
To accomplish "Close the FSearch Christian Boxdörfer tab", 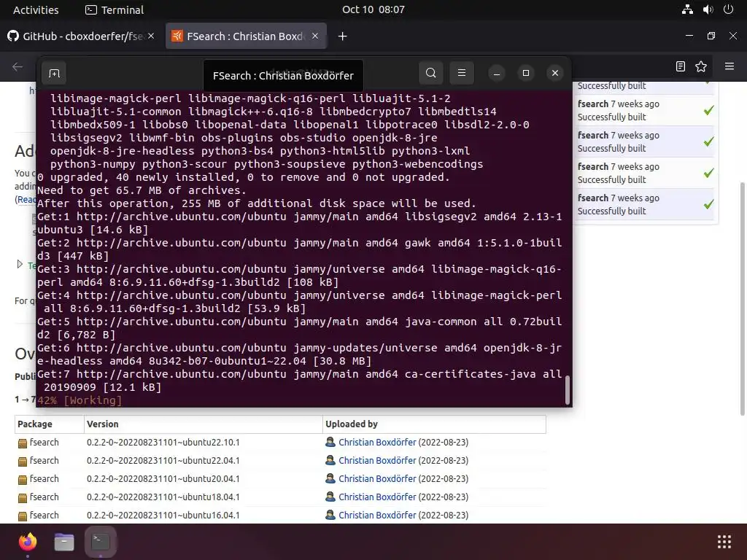I will coord(315,36).
